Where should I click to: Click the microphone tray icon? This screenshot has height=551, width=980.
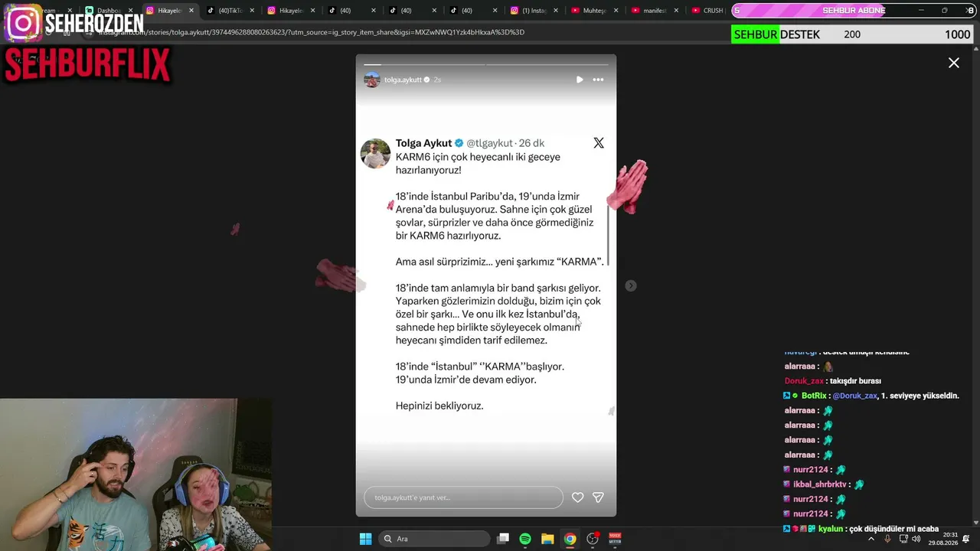887,539
